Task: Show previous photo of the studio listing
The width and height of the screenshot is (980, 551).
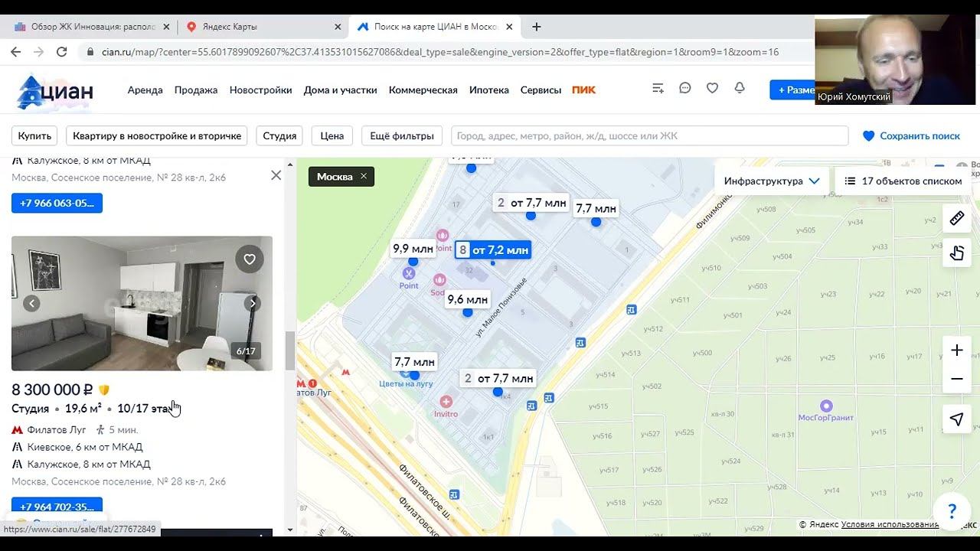Action: (x=31, y=304)
